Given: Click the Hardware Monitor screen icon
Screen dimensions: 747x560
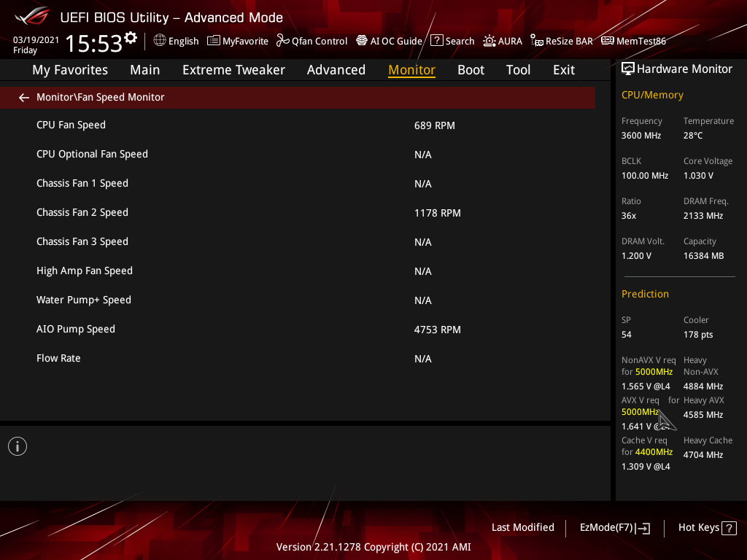Looking at the screenshot, I should [x=628, y=69].
